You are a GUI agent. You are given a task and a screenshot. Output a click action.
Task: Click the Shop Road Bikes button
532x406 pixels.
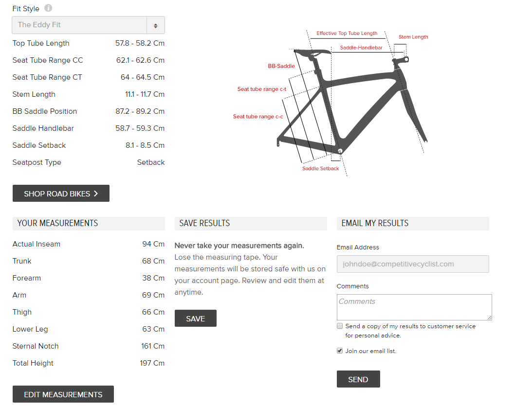click(x=61, y=194)
